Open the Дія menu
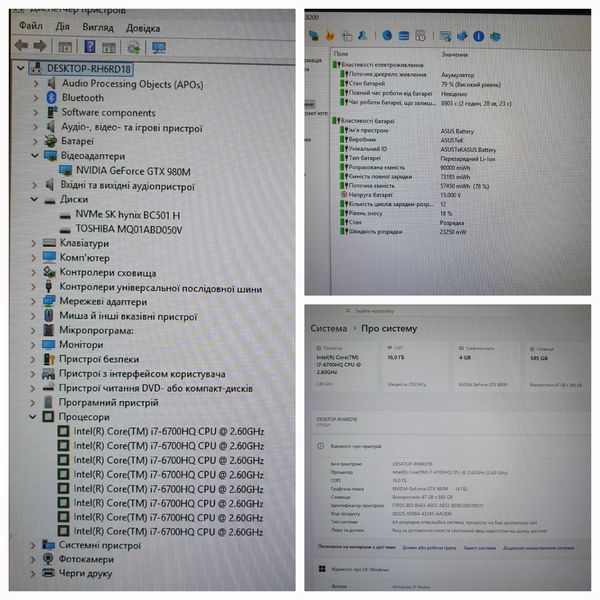The image size is (600, 600). point(62,26)
